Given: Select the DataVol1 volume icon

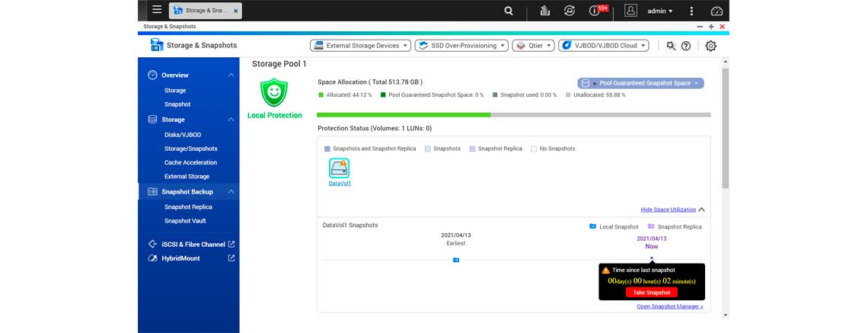Looking at the screenshot, I should [339, 168].
